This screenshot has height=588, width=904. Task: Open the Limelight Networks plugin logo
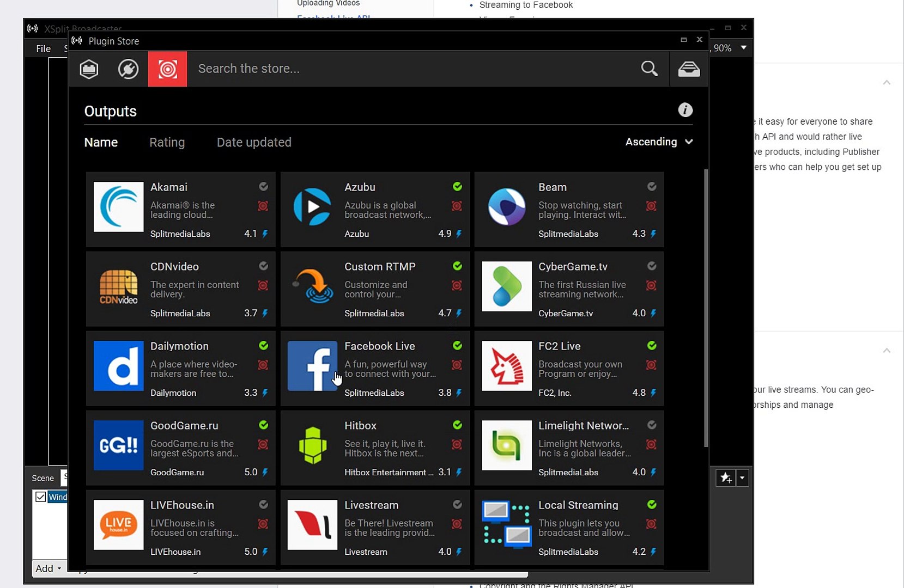tap(507, 445)
